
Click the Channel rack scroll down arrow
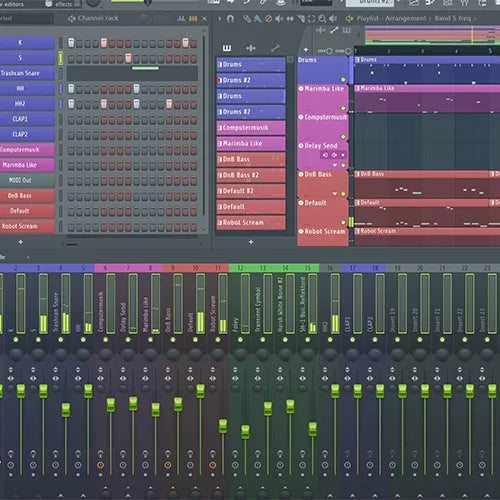[x=204, y=229]
